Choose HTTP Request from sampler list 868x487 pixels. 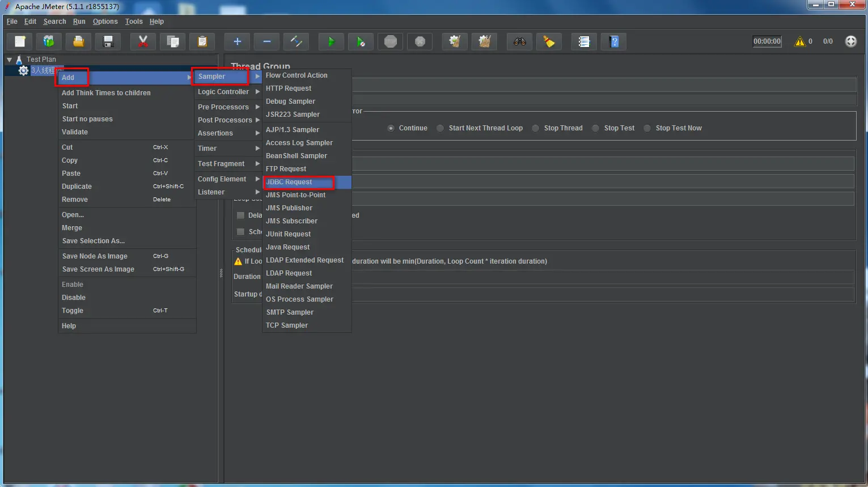click(x=307, y=88)
